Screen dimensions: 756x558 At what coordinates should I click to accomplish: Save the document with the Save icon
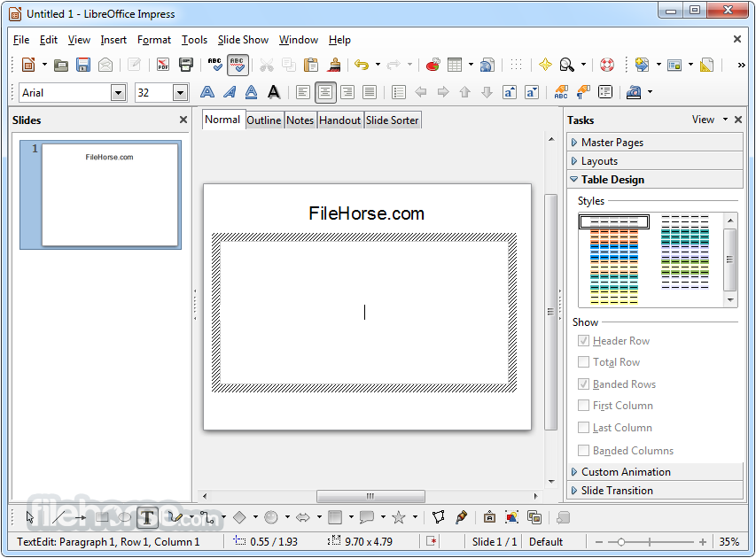click(83, 65)
